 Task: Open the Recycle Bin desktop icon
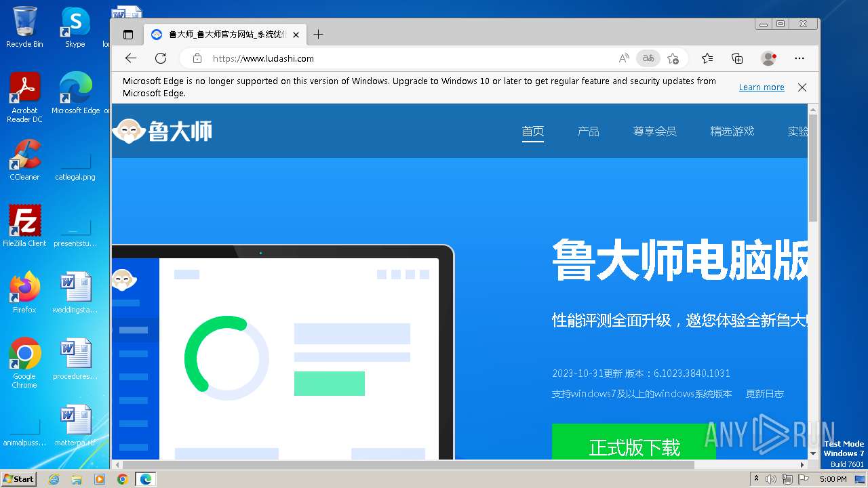[x=24, y=27]
